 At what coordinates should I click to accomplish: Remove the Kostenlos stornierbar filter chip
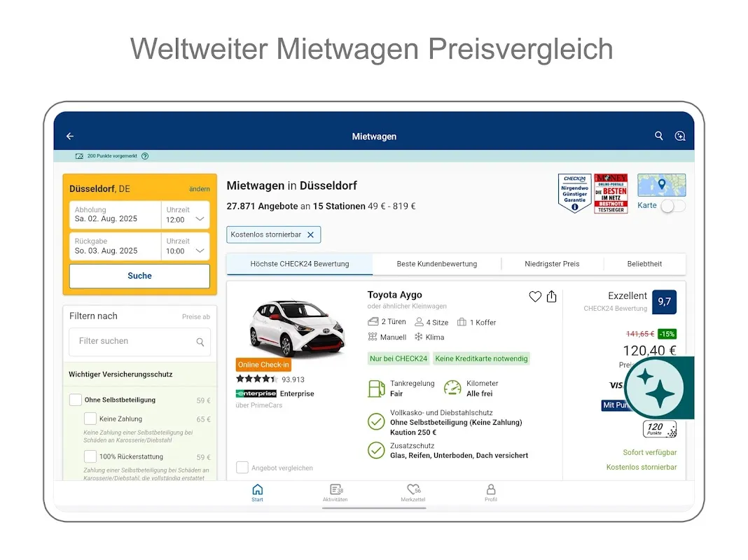click(310, 235)
